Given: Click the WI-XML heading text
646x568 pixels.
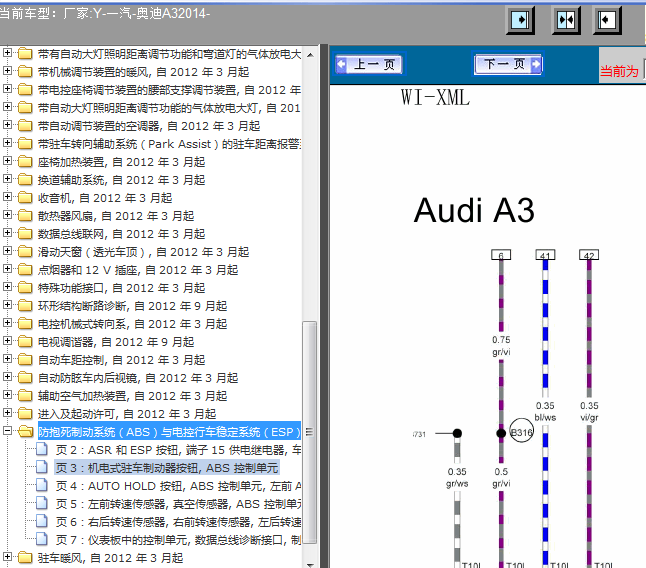Looking at the screenshot, I should click(x=435, y=98).
